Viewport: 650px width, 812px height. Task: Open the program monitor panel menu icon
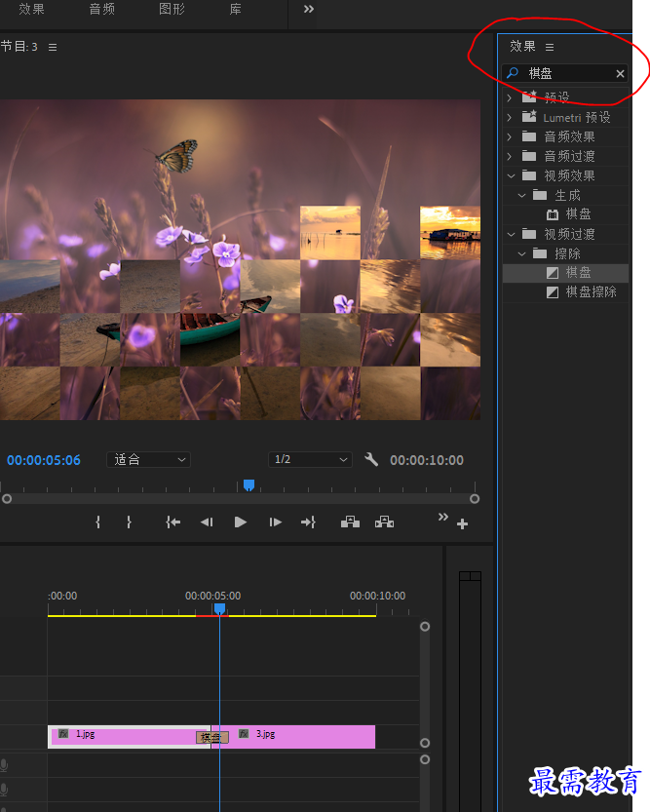(53, 47)
